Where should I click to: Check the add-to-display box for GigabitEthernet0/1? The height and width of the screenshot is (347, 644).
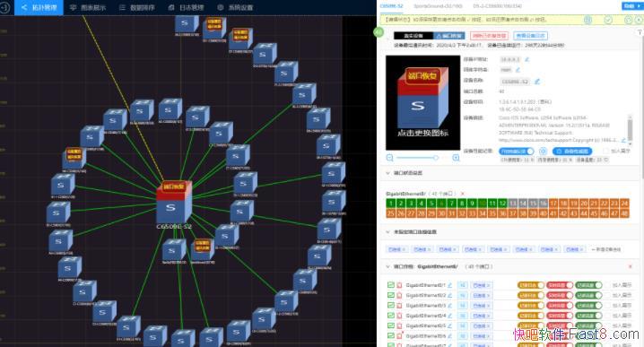click(x=607, y=285)
